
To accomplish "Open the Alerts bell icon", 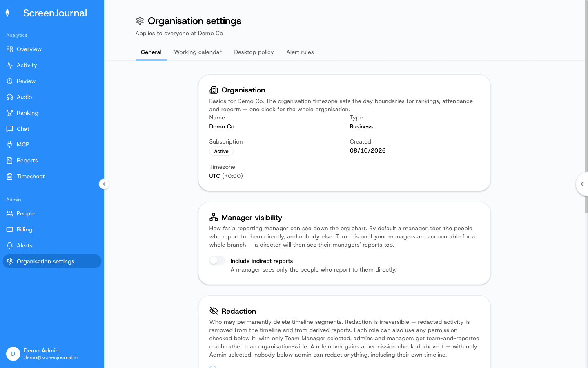I will coord(9,246).
